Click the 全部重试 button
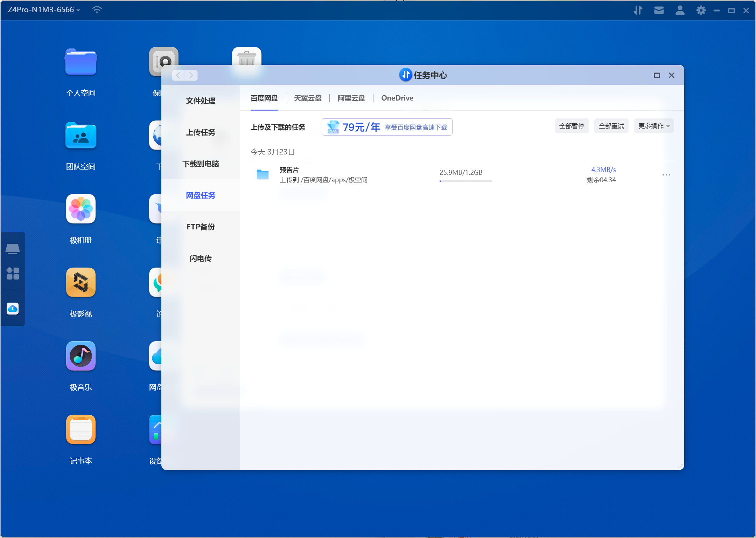Viewport: 756px width, 538px height. pos(611,126)
